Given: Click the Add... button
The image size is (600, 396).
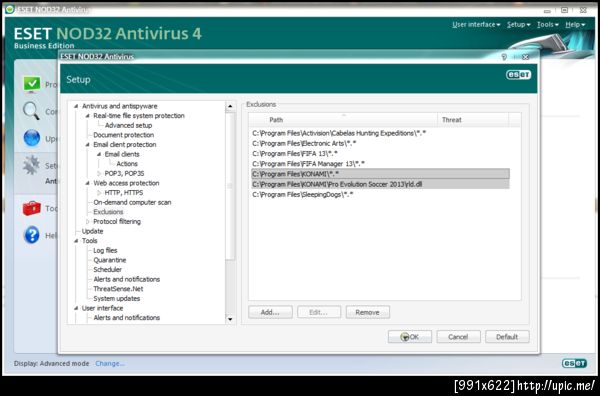Looking at the screenshot, I should 270,312.
